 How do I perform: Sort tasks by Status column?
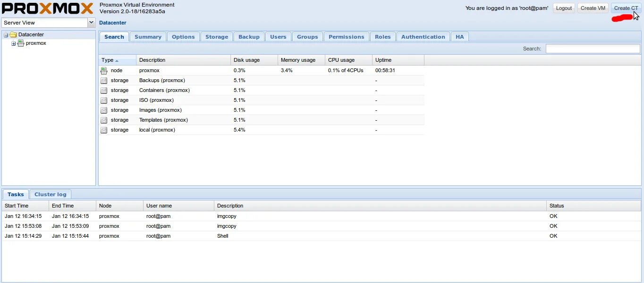tap(594, 206)
